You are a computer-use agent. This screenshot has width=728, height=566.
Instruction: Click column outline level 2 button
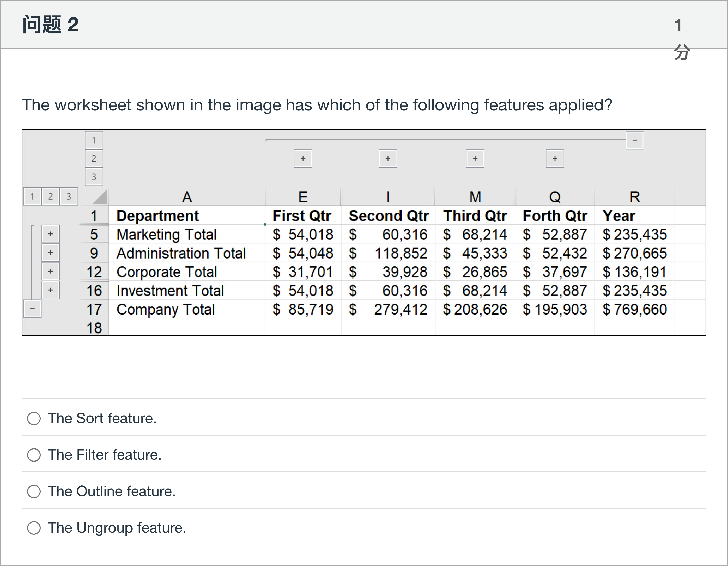pos(94,159)
